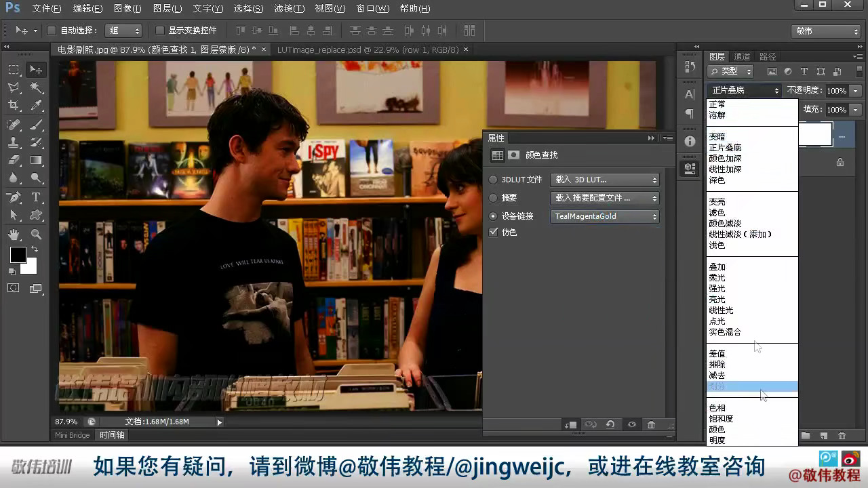The image size is (868, 488).
Task: Clip adjustment to layer below
Action: [570, 425]
